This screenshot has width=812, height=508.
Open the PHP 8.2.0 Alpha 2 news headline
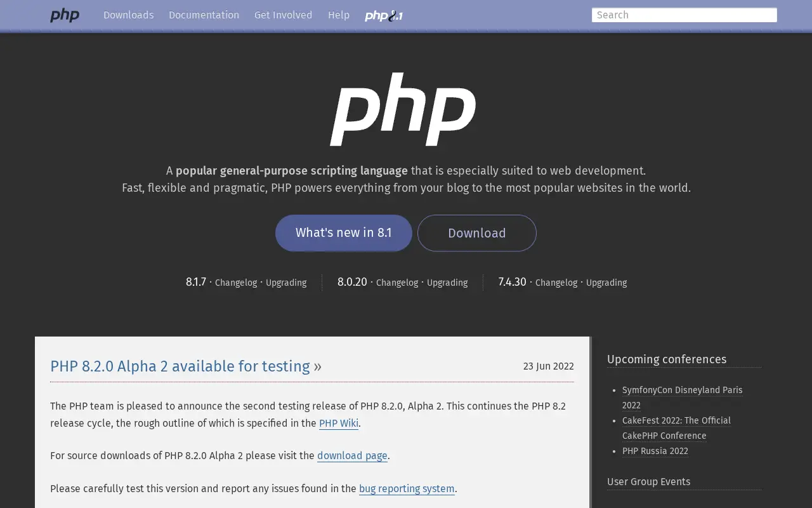click(x=180, y=366)
